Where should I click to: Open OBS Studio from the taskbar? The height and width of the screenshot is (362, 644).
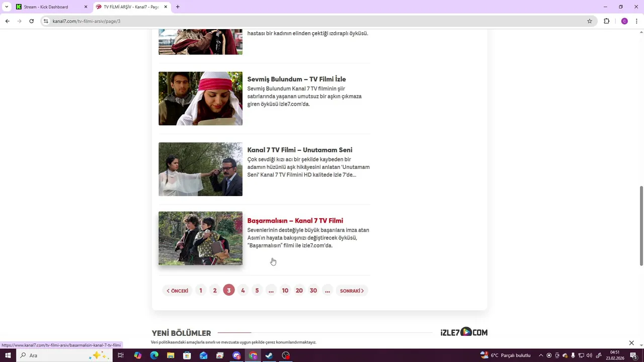click(x=286, y=355)
